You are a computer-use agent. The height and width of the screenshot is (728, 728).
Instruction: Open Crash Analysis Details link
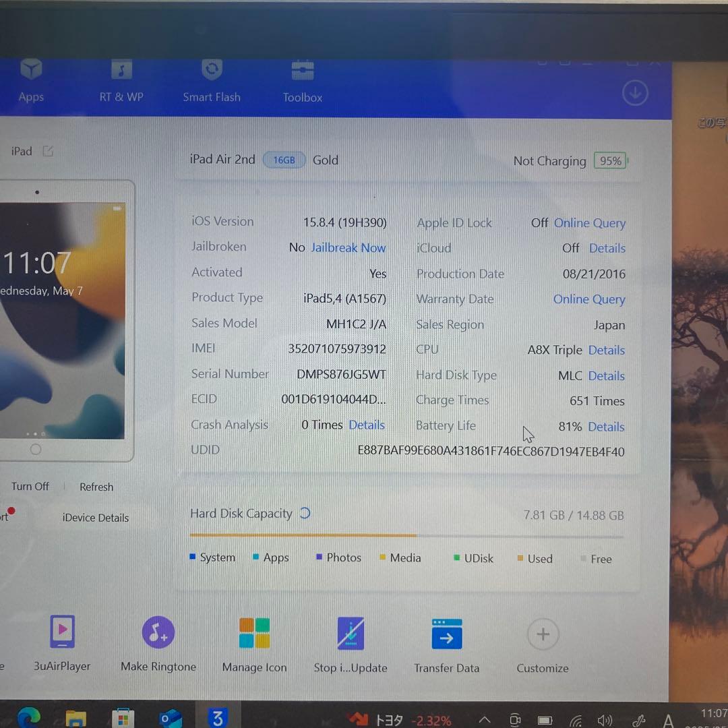click(367, 425)
